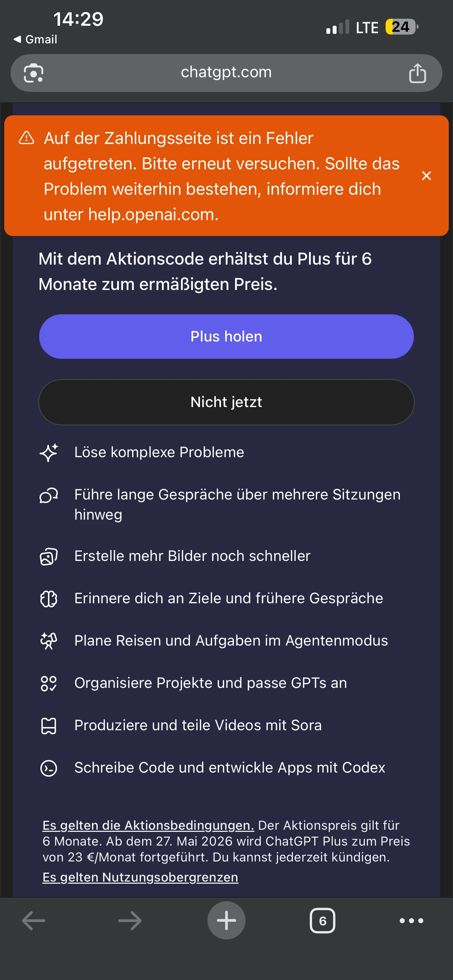Image resolution: width=453 pixels, height=980 pixels.
Task: Open the Aktionsbedingungen terms link
Action: tap(148, 825)
